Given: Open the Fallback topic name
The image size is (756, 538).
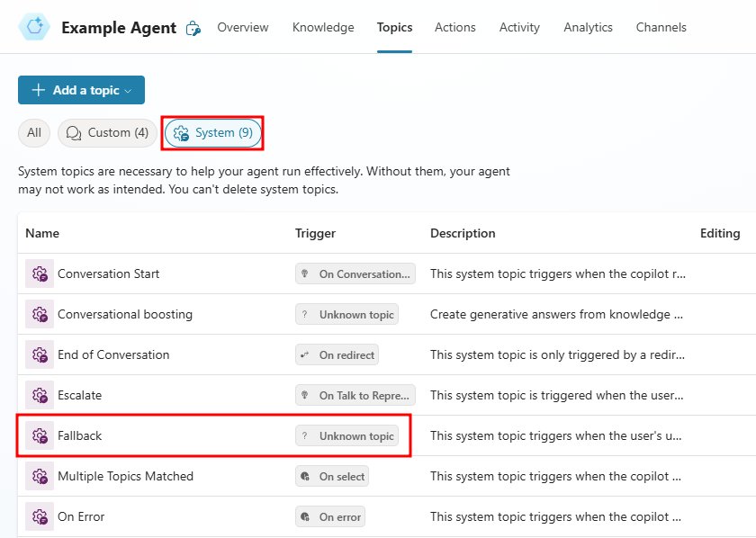Looking at the screenshot, I should tap(79, 435).
